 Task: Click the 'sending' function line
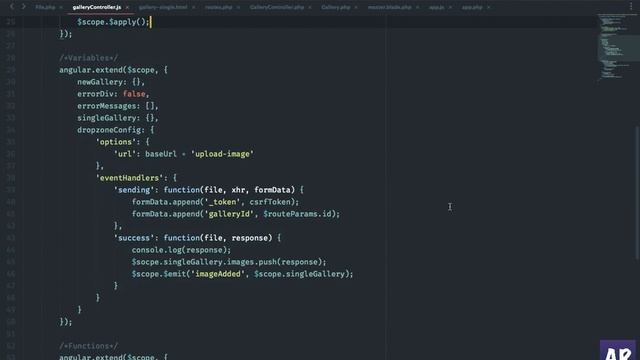(209, 190)
